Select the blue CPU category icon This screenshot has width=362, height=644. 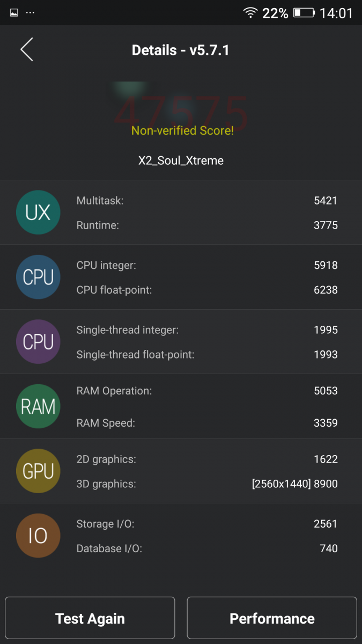38,277
